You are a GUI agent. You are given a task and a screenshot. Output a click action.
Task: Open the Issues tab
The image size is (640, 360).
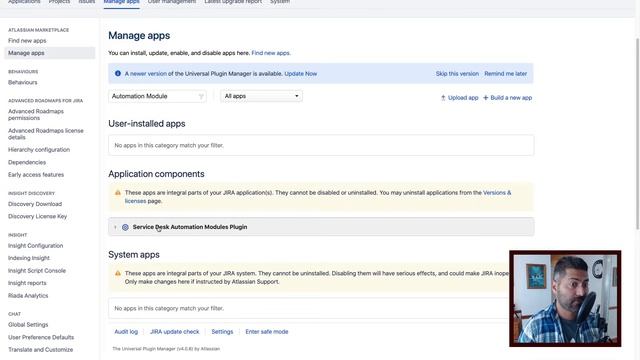click(87, 2)
